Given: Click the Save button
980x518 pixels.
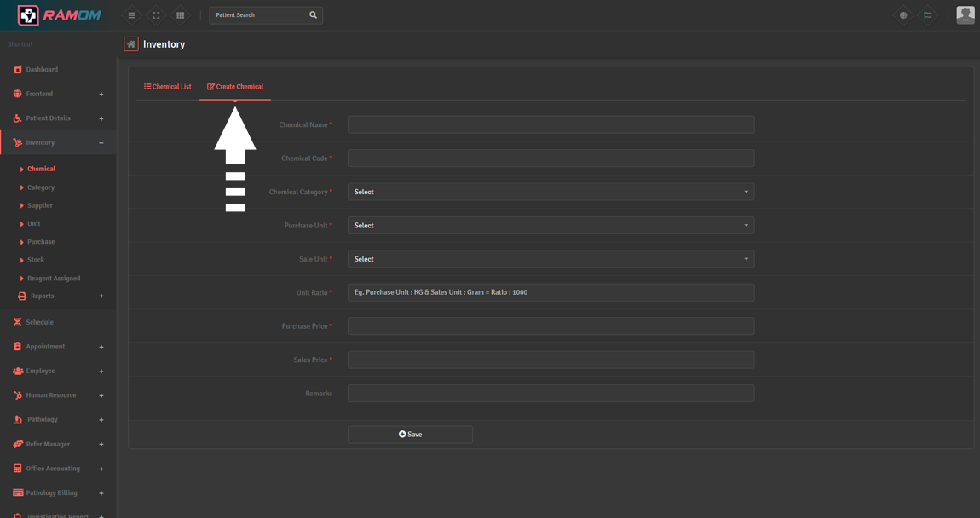Looking at the screenshot, I should pyautogui.click(x=410, y=435).
